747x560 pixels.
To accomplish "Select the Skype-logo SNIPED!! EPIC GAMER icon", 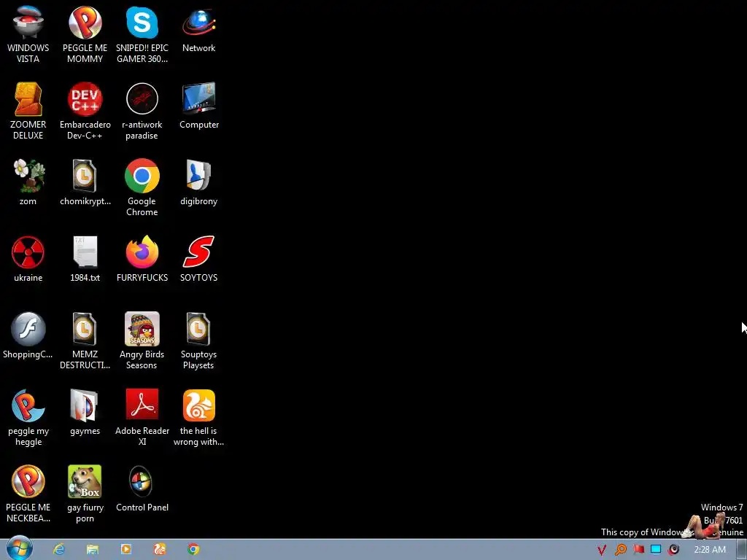I will click(142, 34).
